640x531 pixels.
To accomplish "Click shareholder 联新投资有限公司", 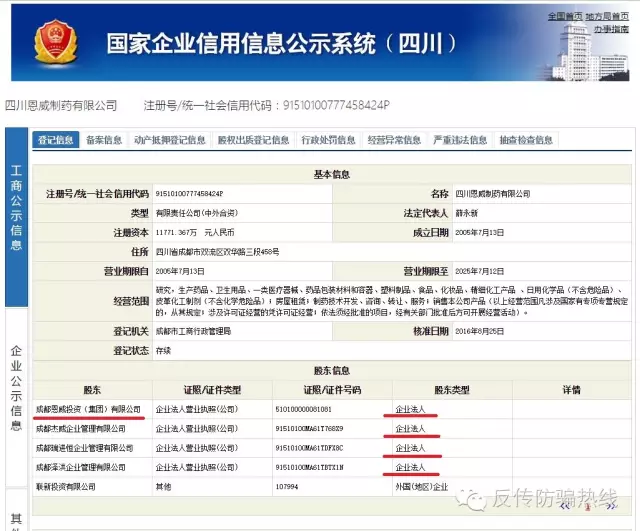I will (x=65, y=487).
